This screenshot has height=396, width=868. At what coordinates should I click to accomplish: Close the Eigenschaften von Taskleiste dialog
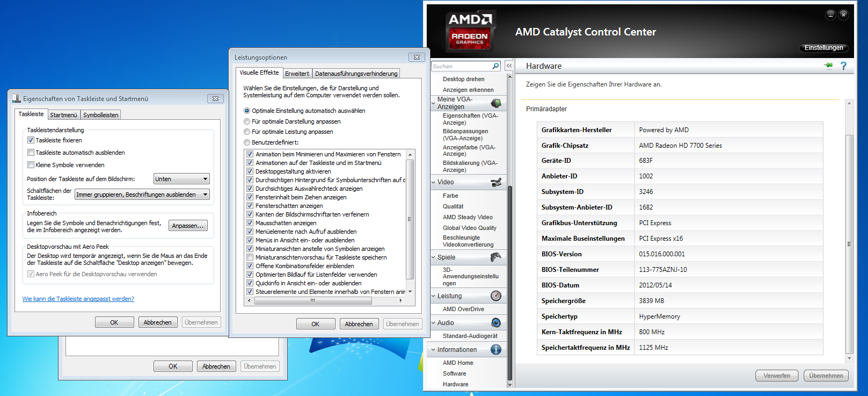point(215,99)
